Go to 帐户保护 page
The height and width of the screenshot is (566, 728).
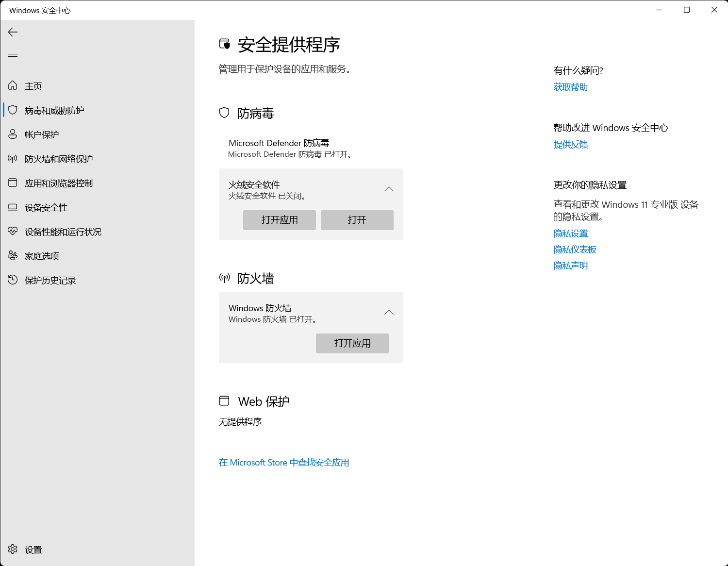pyautogui.click(x=97, y=134)
